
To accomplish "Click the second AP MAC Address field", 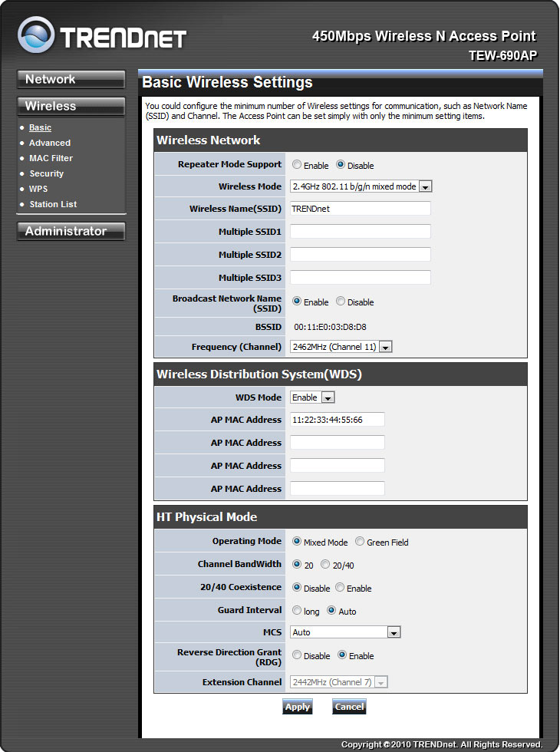I will [x=338, y=443].
